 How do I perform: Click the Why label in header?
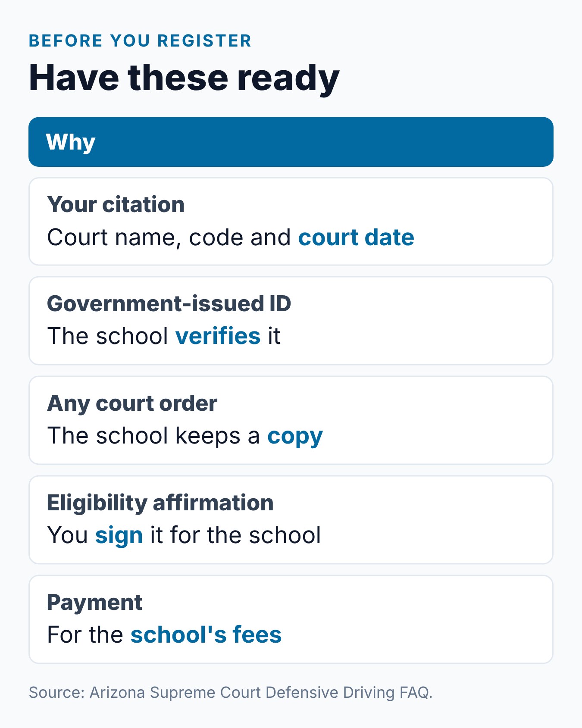pyautogui.click(x=71, y=142)
